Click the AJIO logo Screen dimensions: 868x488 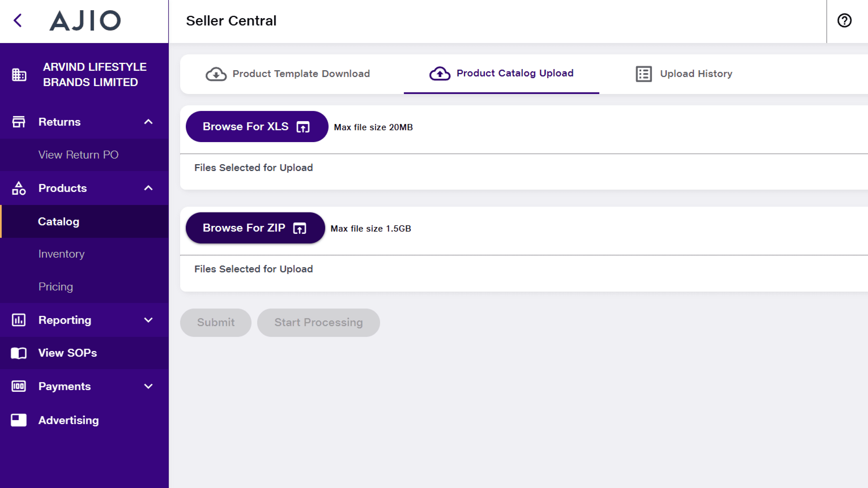click(x=85, y=21)
